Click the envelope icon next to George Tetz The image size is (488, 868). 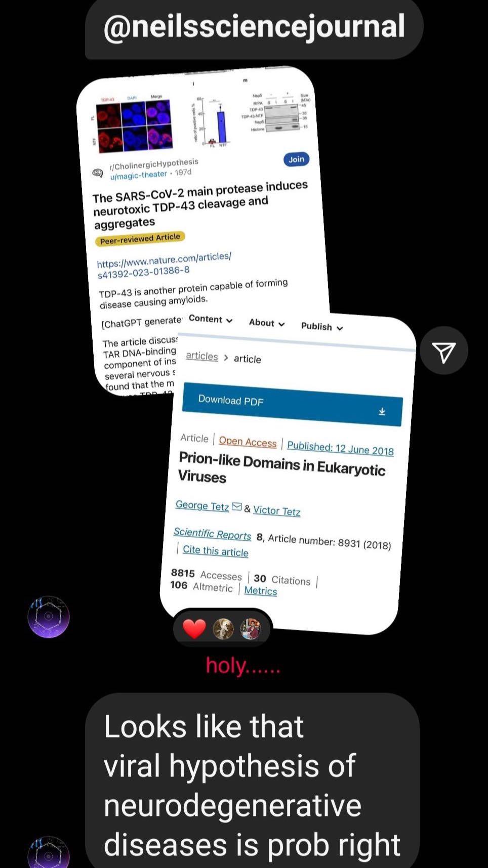point(236,506)
